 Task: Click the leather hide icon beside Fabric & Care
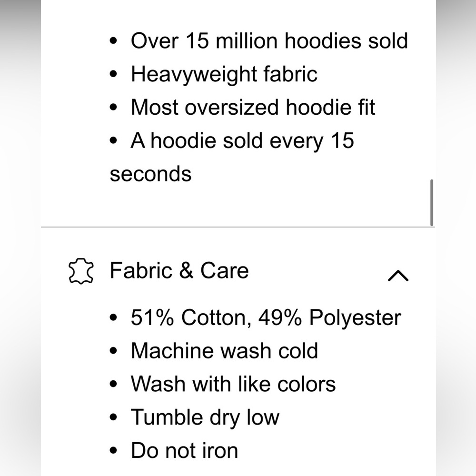[x=79, y=271]
